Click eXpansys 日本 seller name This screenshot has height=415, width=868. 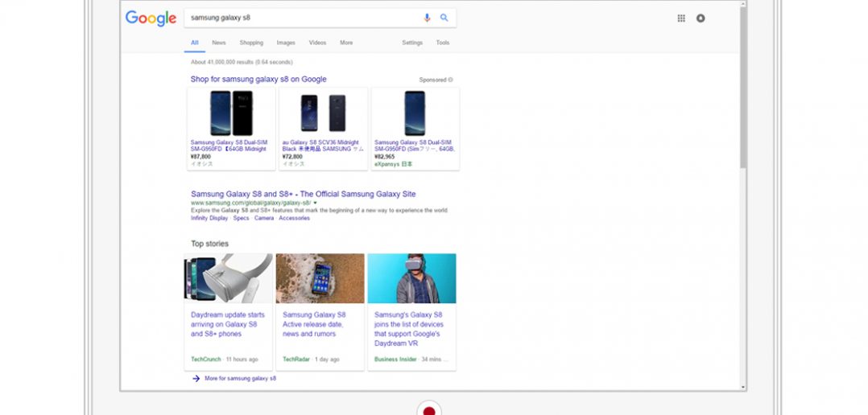point(393,164)
